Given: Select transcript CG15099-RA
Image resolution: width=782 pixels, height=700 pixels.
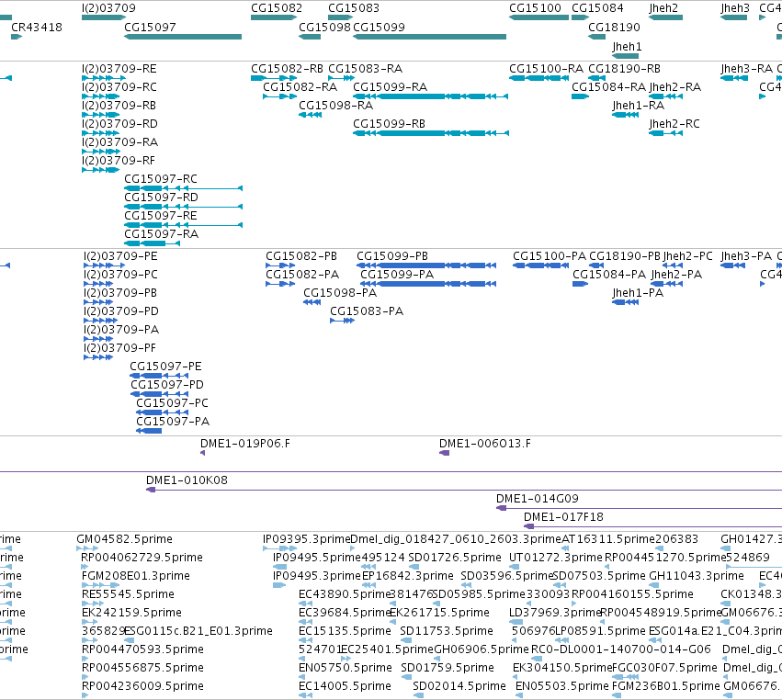Looking at the screenshot, I should coord(430,96).
